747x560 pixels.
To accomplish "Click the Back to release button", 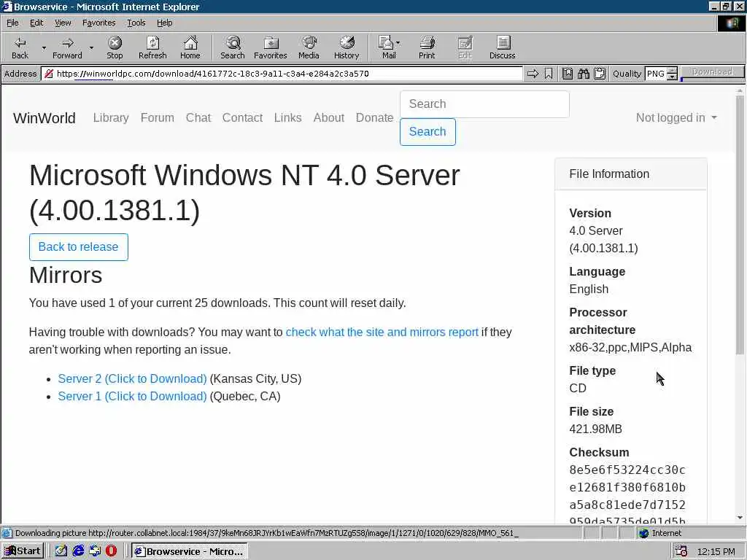I will [x=79, y=247].
